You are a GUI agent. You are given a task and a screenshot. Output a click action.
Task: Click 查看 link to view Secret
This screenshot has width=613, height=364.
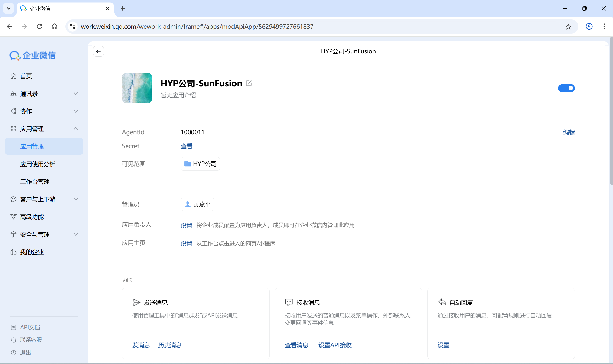pyautogui.click(x=186, y=146)
